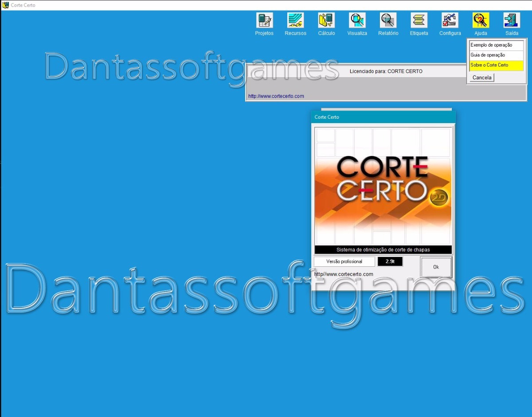Screen dimensions: 532x417
Task: Choose Exemplo de operação menu entry
Action: [x=497, y=45]
